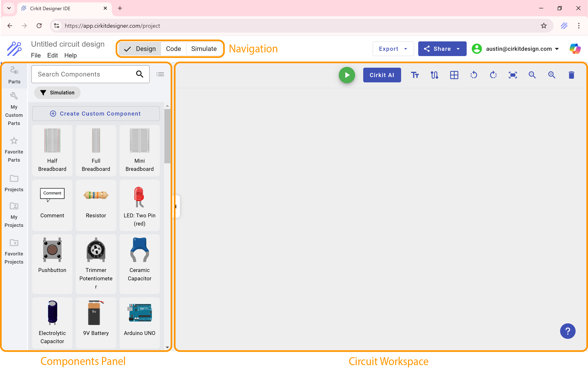The width and height of the screenshot is (588, 368).
Task: Rotate selection counterclockwise
Action: point(474,75)
